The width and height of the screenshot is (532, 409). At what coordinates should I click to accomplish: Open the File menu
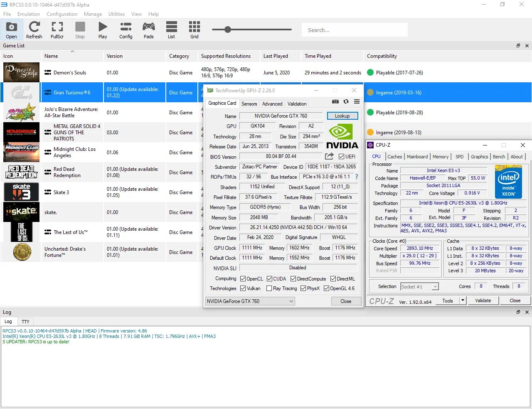click(x=7, y=14)
